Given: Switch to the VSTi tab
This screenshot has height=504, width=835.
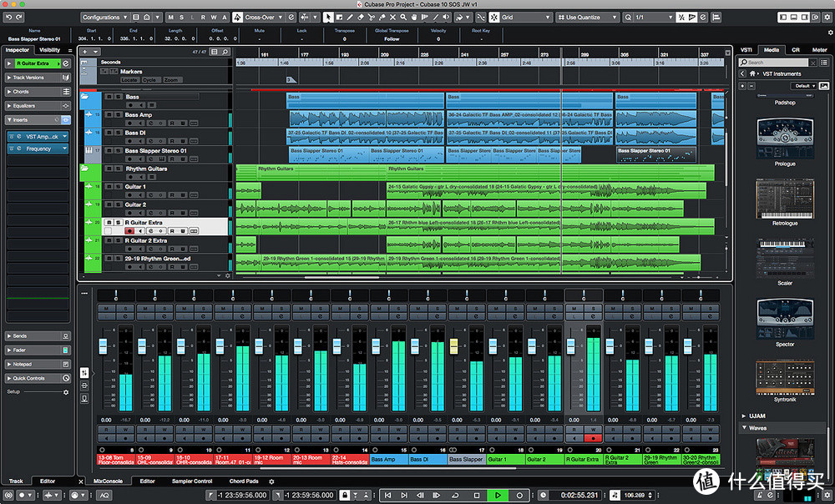Looking at the screenshot, I should pos(746,50).
